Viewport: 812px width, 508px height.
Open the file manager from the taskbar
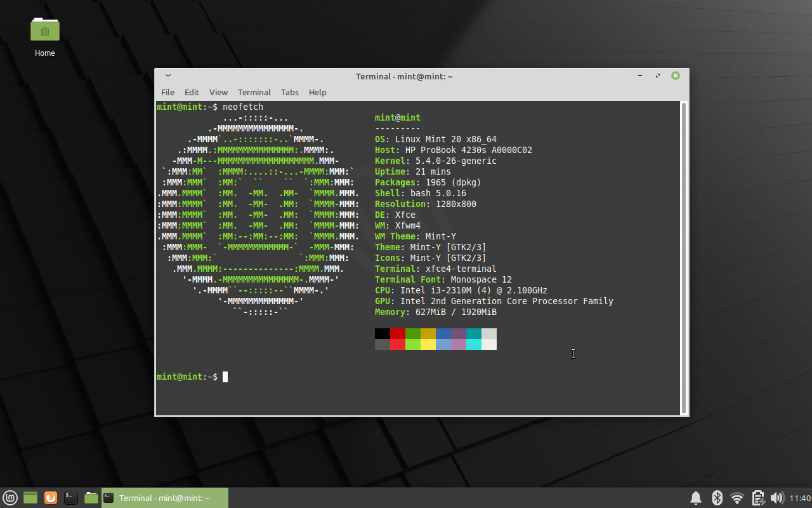point(91,497)
